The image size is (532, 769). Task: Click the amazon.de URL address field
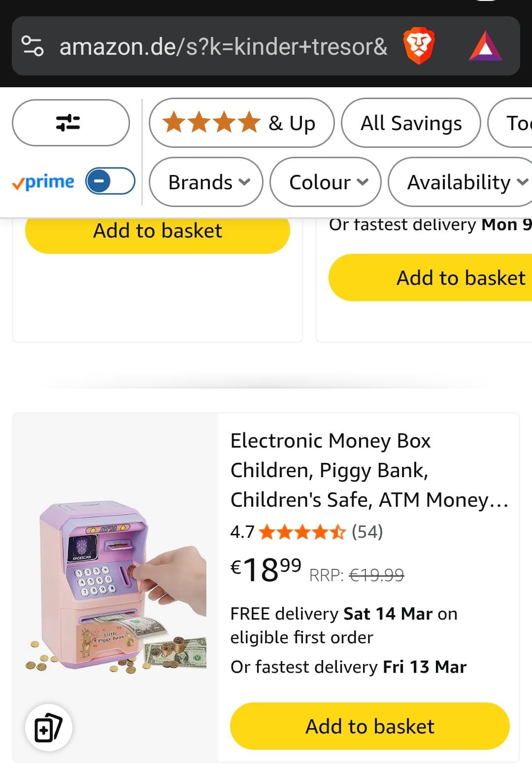click(x=223, y=47)
